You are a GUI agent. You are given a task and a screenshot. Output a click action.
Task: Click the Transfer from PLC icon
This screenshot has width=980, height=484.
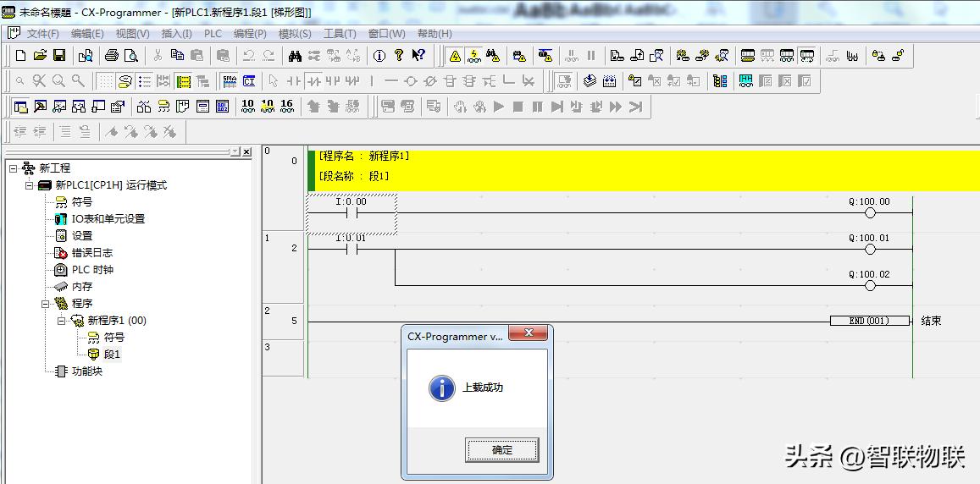(x=637, y=56)
